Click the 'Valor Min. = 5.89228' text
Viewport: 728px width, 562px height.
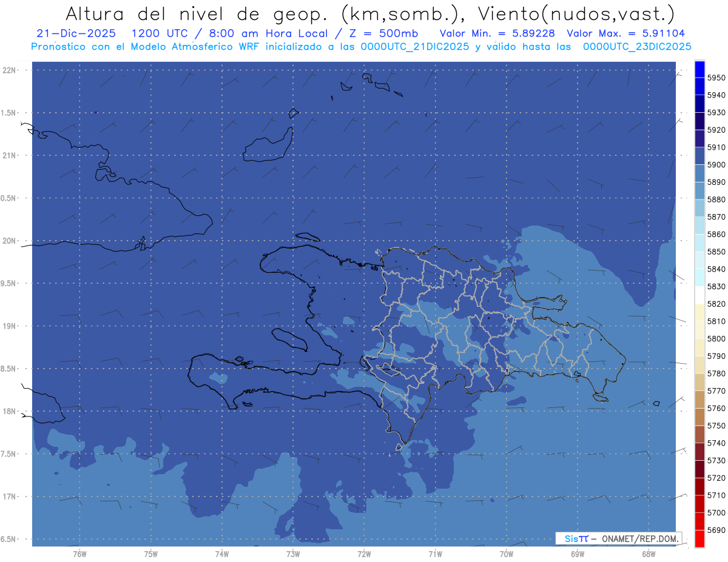497,33
